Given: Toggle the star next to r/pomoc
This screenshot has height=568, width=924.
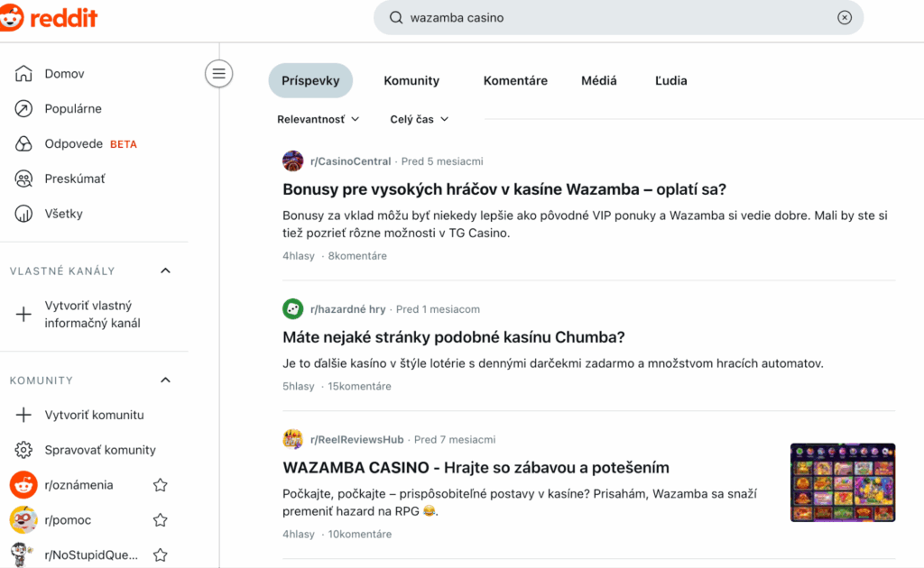Looking at the screenshot, I should click(161, 520).
